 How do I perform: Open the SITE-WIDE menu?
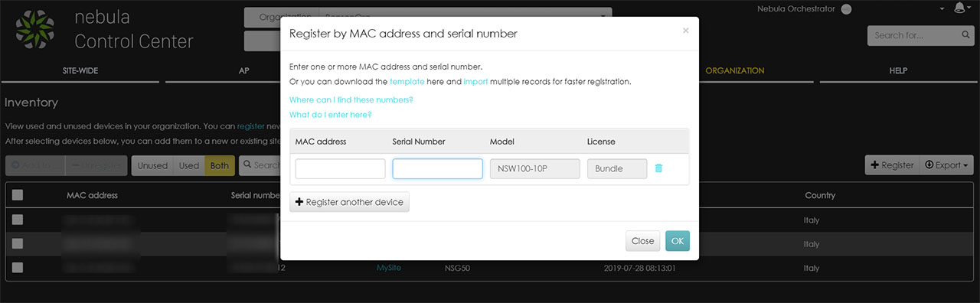point(80,70)
